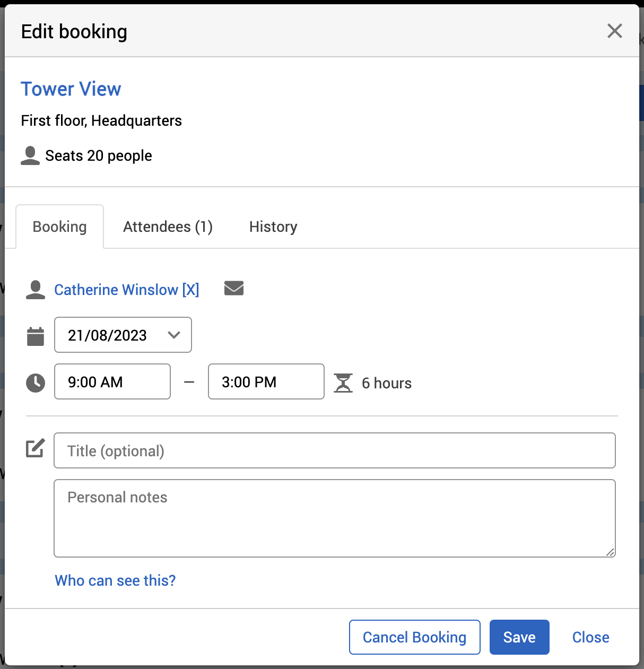Click the person icon next to Catherine Winslow
Screen dimensions: 644x669
click(x=36, y=290)
